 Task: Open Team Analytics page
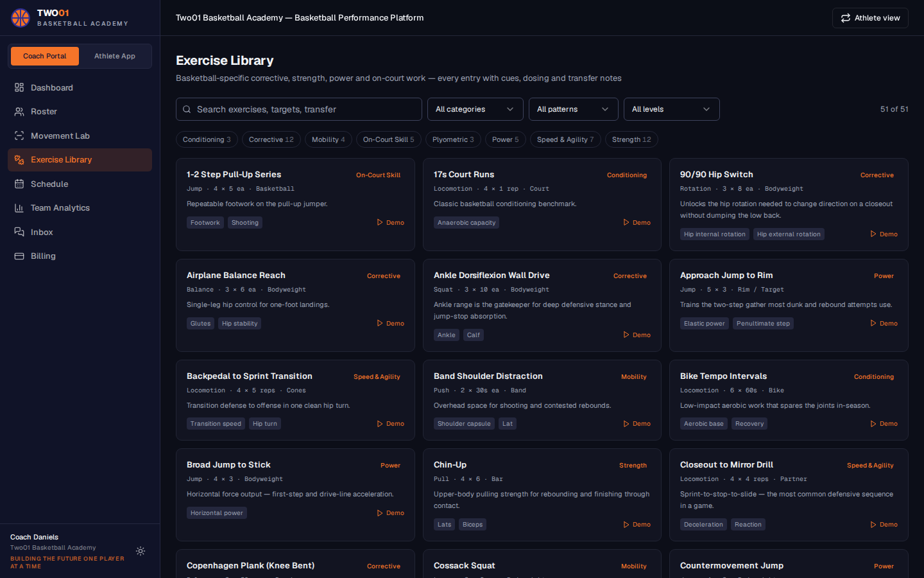coord(80,208)
